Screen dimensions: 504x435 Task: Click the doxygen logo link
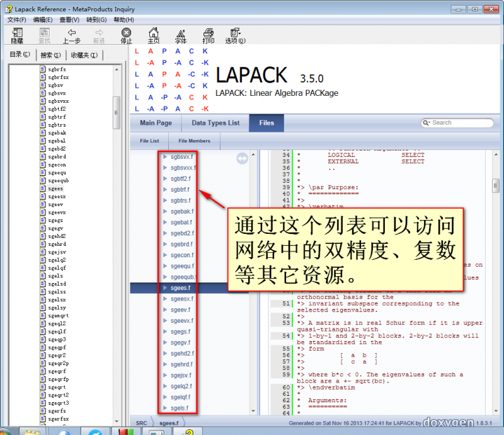click(448, 422)
